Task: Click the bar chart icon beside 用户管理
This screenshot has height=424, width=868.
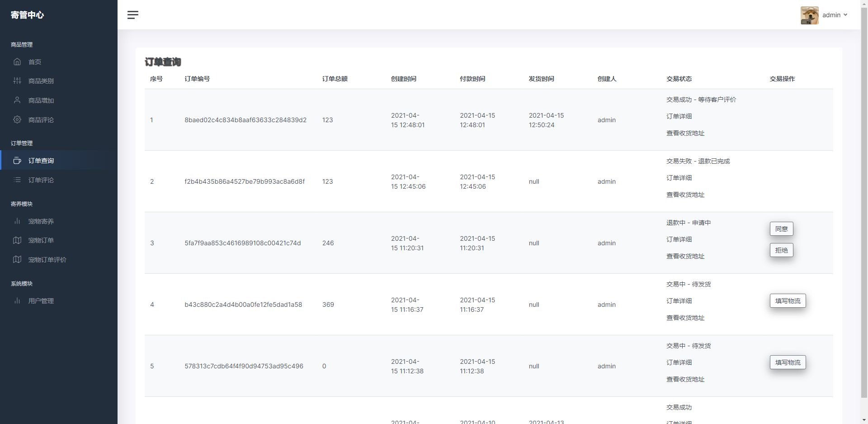Action: [x=17, y=300]
